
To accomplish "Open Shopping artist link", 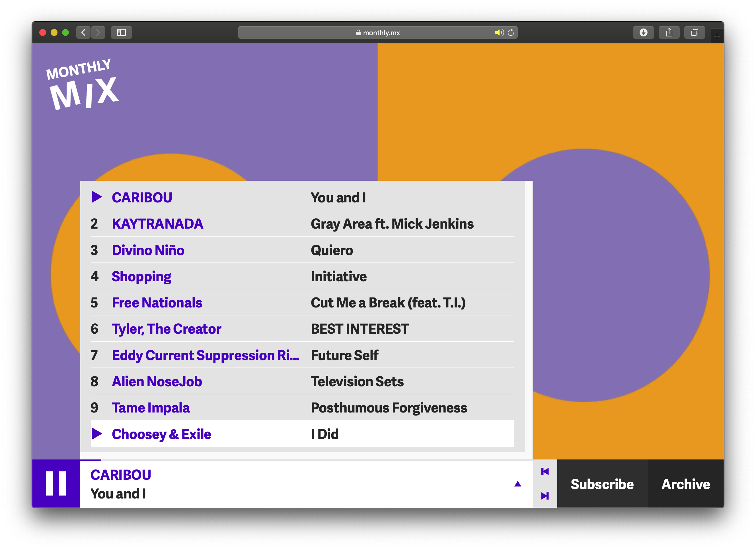I will click(141, 277).
